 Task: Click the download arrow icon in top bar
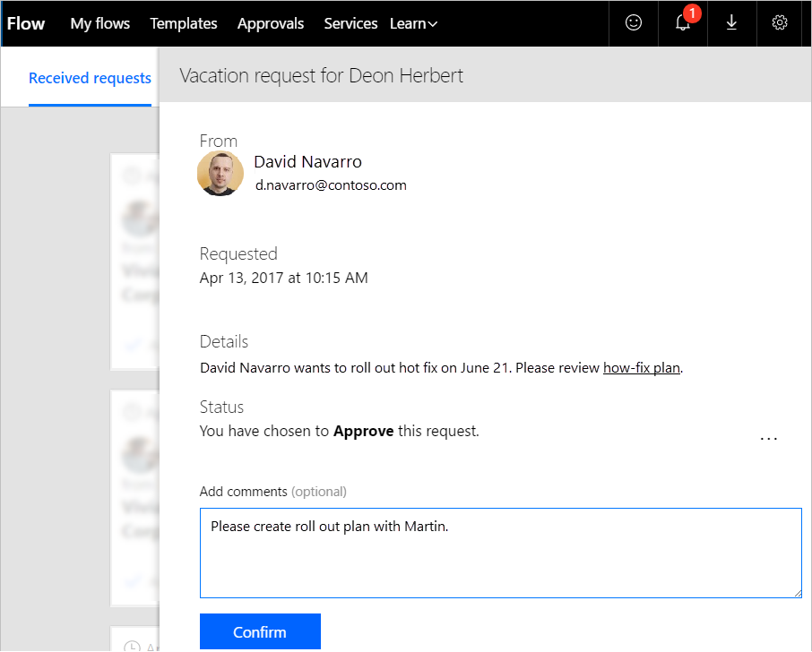tap(731, 23)
